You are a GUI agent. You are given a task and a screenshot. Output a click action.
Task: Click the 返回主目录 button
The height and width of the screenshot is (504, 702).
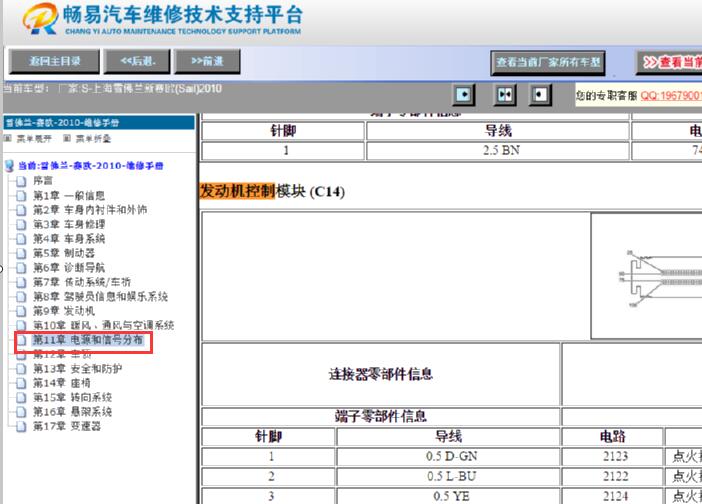(54, 61)
